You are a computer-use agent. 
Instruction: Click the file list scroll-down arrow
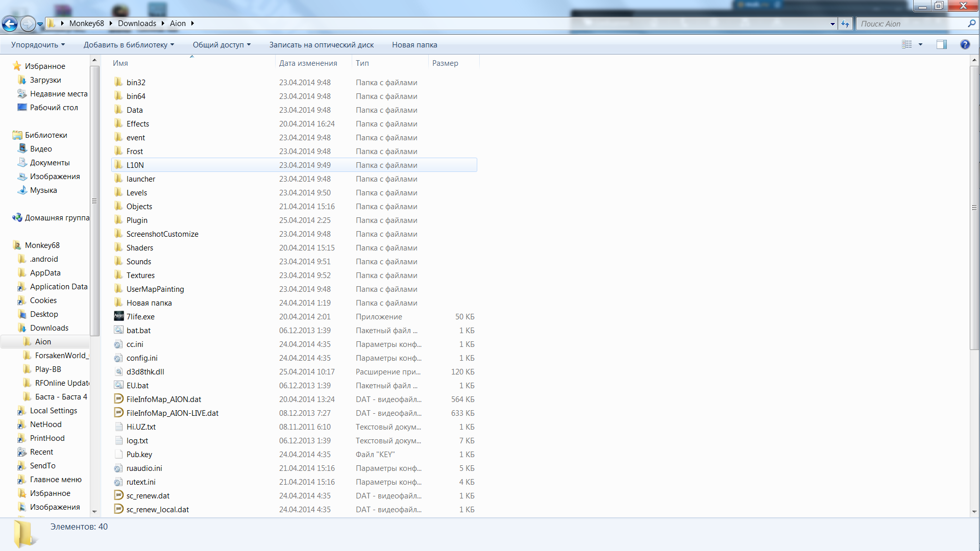coord(974,511)
